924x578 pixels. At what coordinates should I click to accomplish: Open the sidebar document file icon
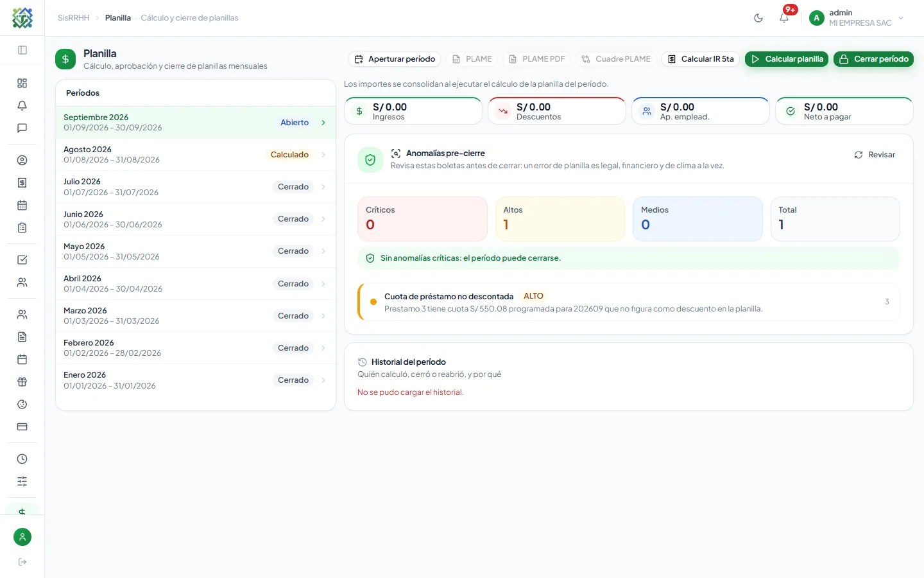[x=22, y=337]
